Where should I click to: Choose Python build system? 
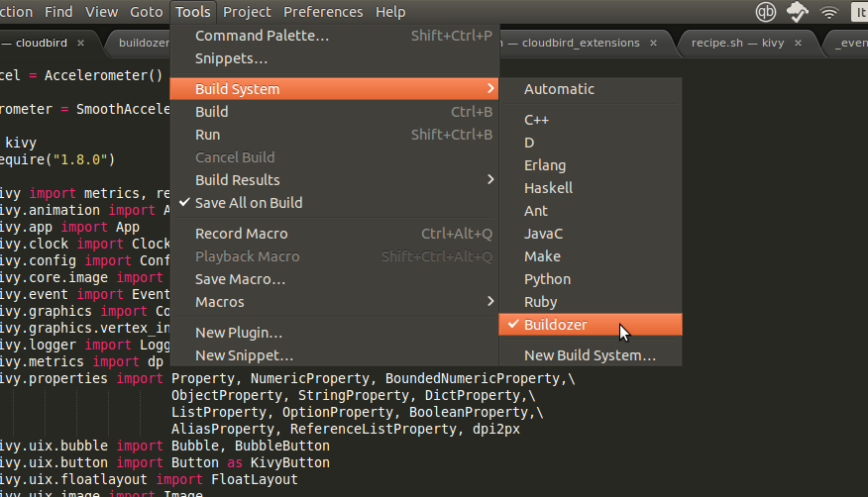(591, 279)
